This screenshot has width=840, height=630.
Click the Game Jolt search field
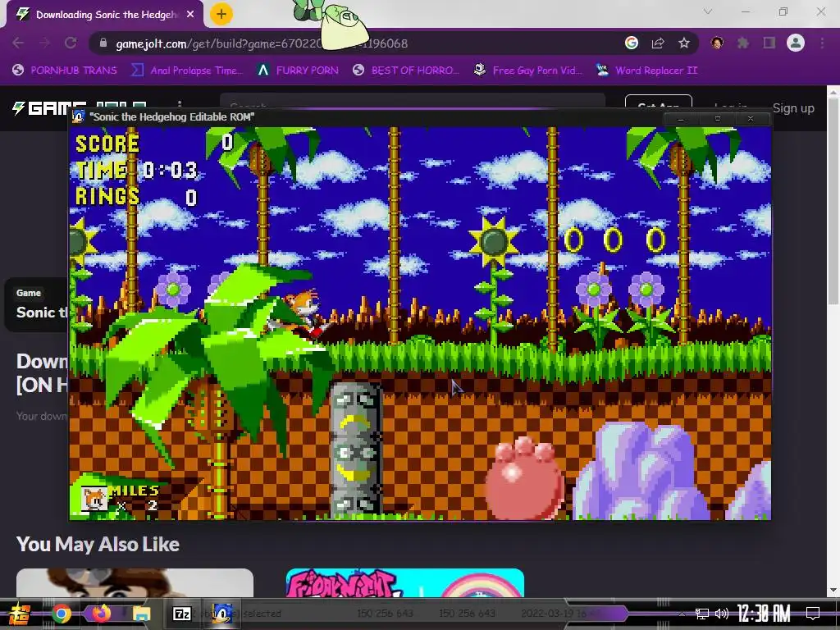tap(413, 101)
